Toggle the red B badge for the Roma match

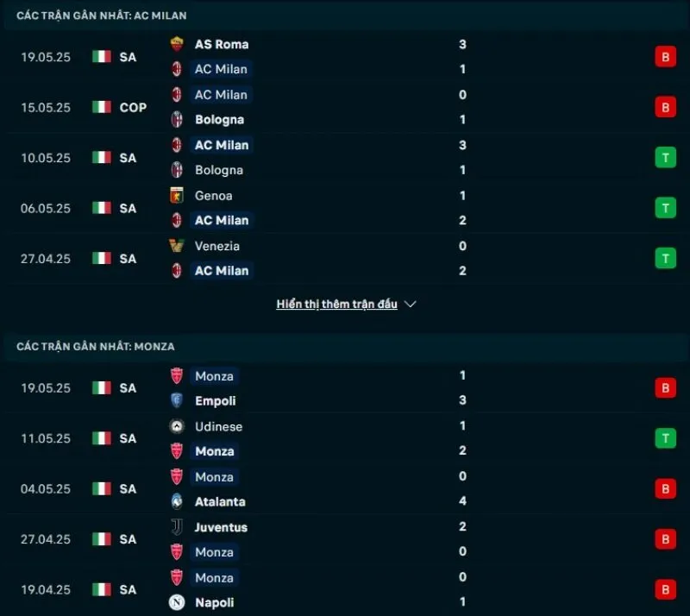[x=665, y=57]
